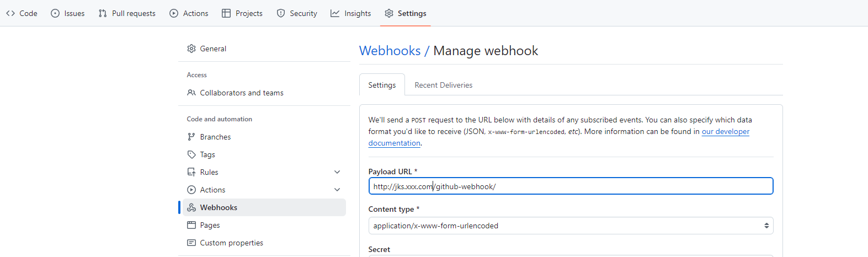Click the 'Content type *' label
Viewport: 868px width, 257px height.
pyautogui.click(x=394, y=209)
